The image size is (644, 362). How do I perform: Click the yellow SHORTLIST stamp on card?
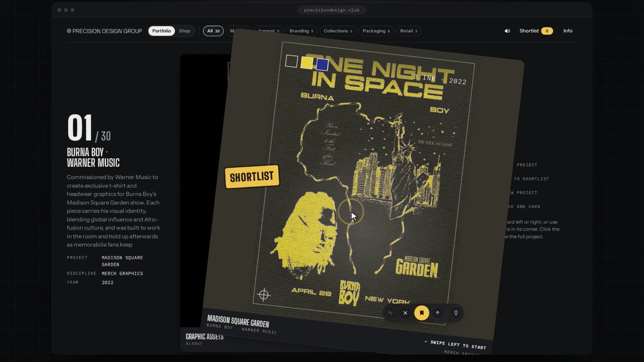pyautogui.click(x=252, y=176)
